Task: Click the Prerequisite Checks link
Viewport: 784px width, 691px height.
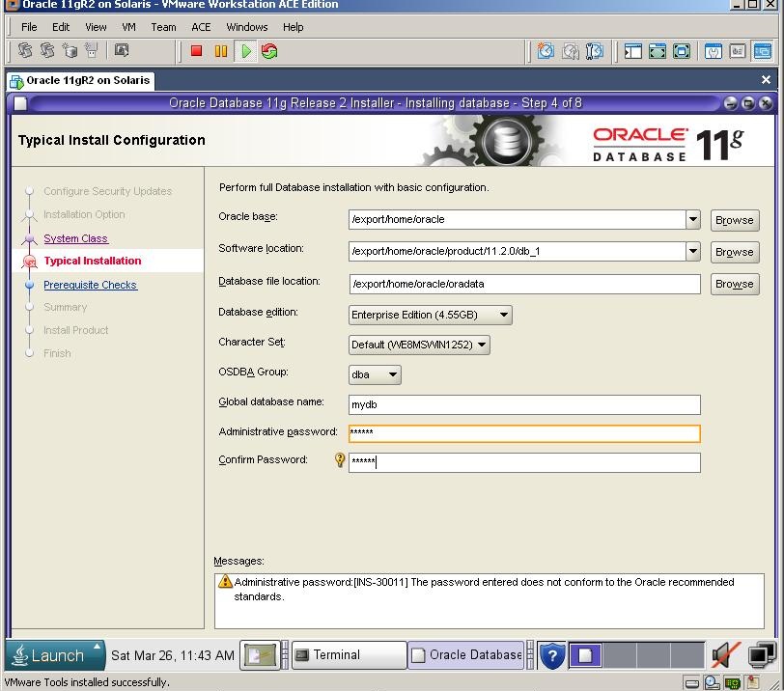Action: tap(90, 285)
